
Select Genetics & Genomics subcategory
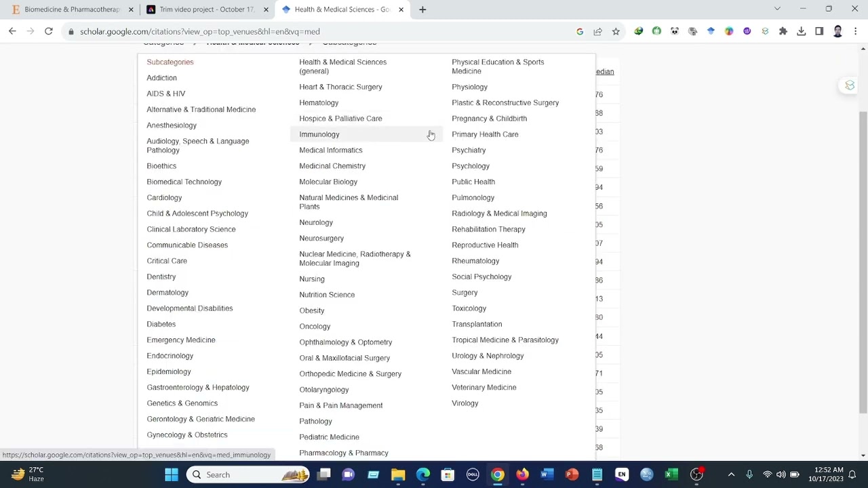click(182, 403)
